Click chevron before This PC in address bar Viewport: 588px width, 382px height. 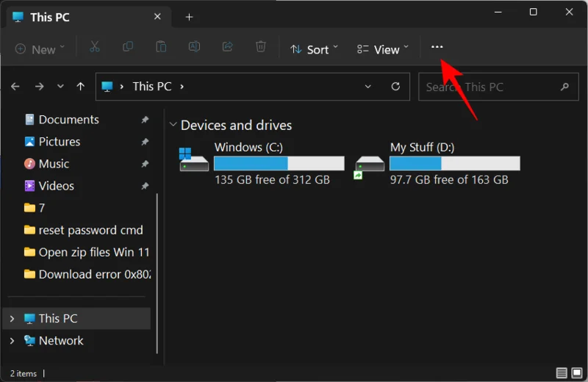[x=122, y=87]
